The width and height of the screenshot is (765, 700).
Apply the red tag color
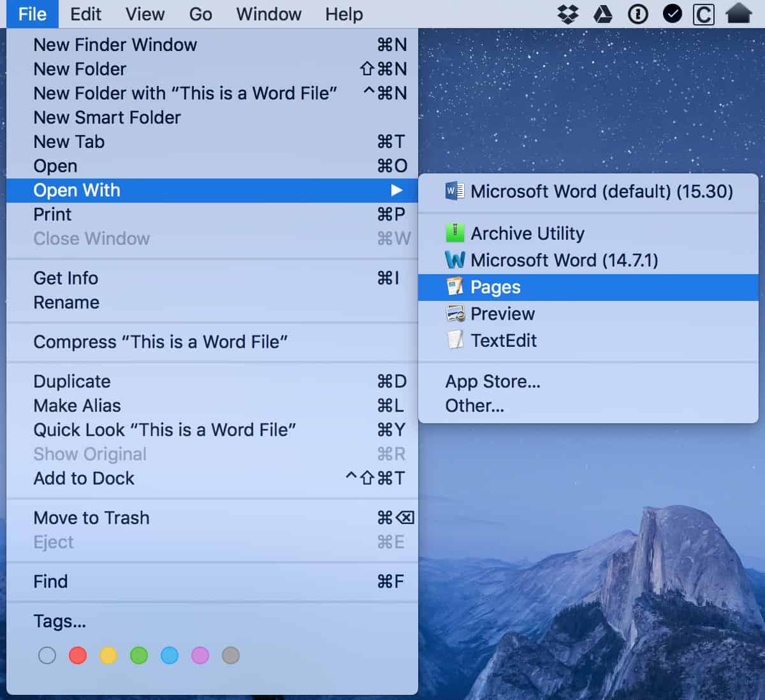78,655
